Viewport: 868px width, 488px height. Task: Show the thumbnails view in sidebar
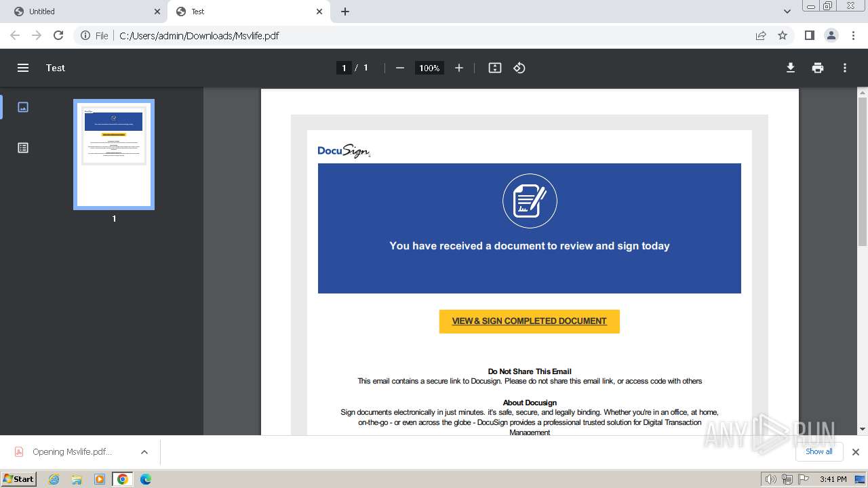tap(23, 107)
